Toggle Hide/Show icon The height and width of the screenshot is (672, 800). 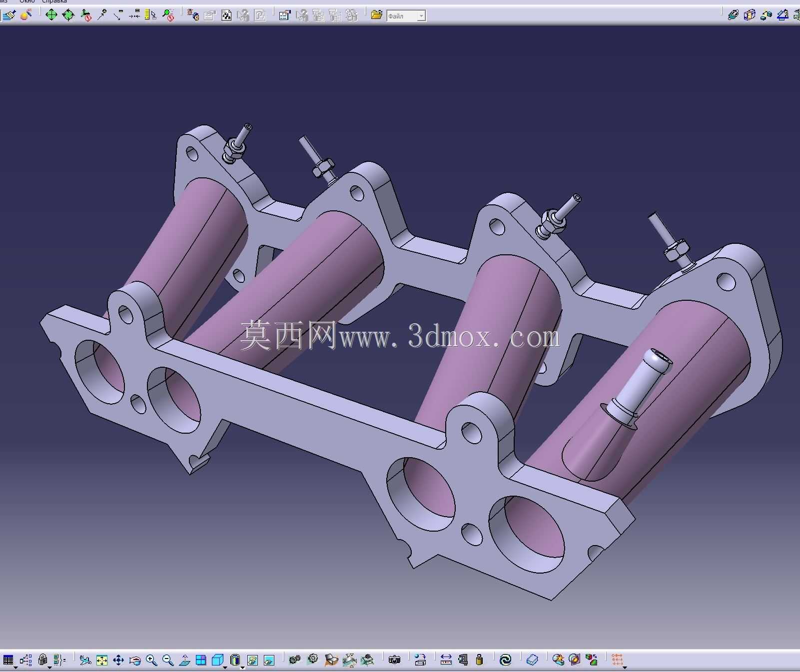click(252, 661)
